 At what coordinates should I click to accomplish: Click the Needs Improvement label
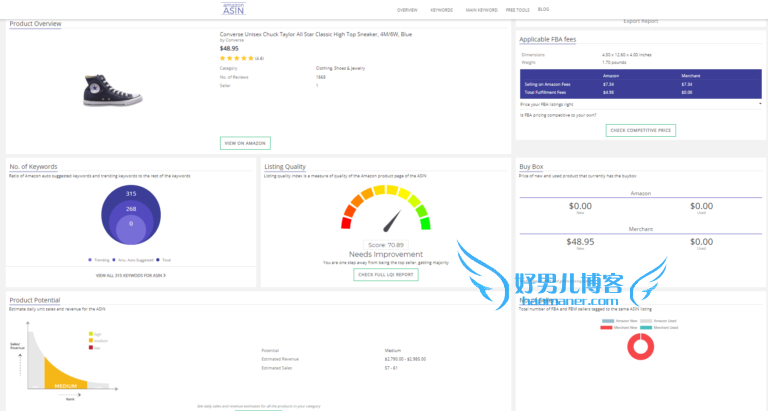coord(386,254)
